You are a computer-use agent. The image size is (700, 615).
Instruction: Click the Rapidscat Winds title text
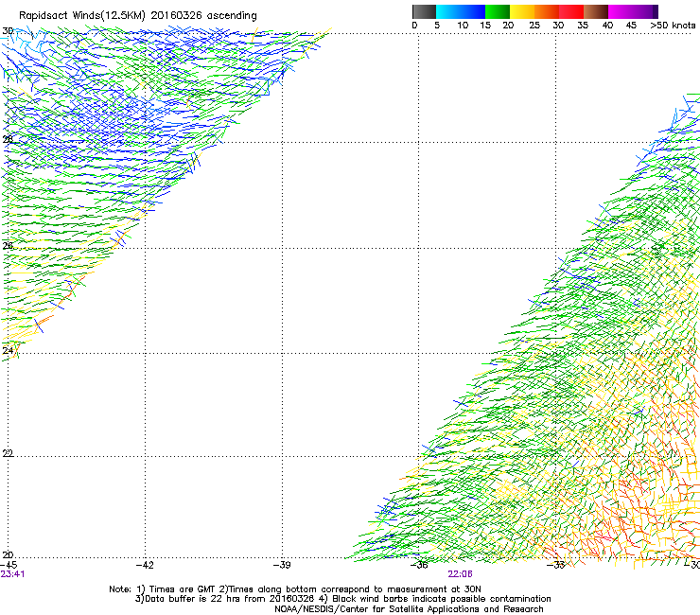[138, 16]
